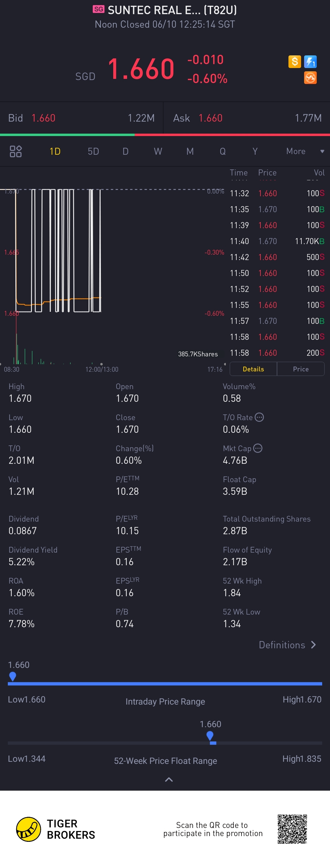Image resolution: width=330 pixels, height=868 pixels.
Task: Select the 1D chart tab
Action: coord(55,151)
